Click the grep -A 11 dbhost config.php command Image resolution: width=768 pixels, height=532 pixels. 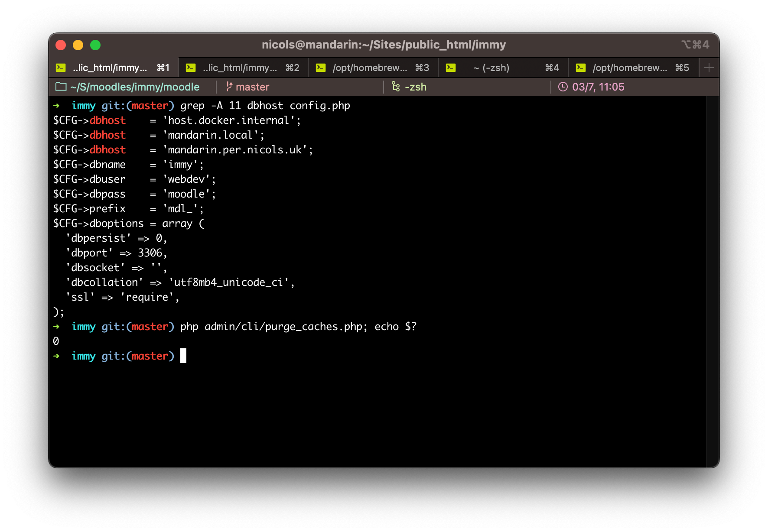pos(265,106)
